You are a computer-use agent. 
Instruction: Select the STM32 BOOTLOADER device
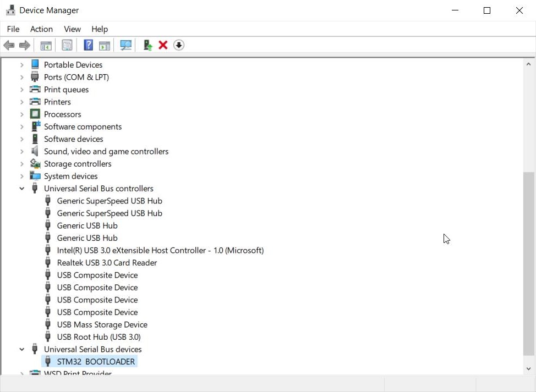96,361
